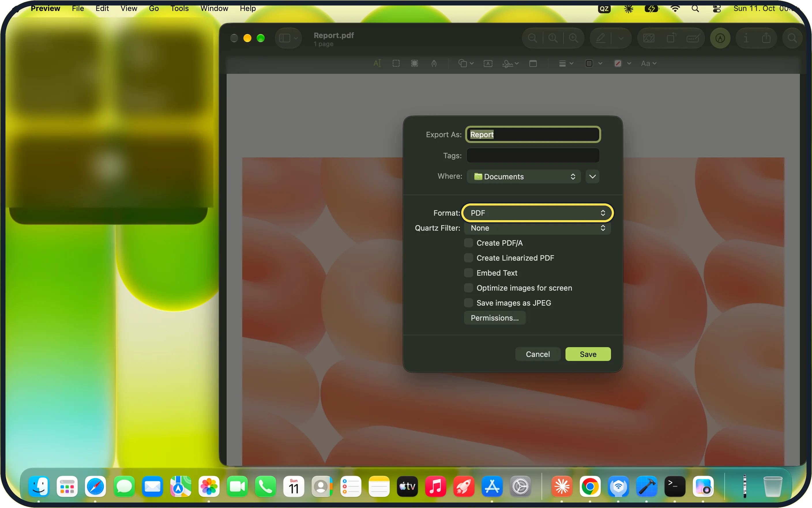Click the Save button

(588, 354)
